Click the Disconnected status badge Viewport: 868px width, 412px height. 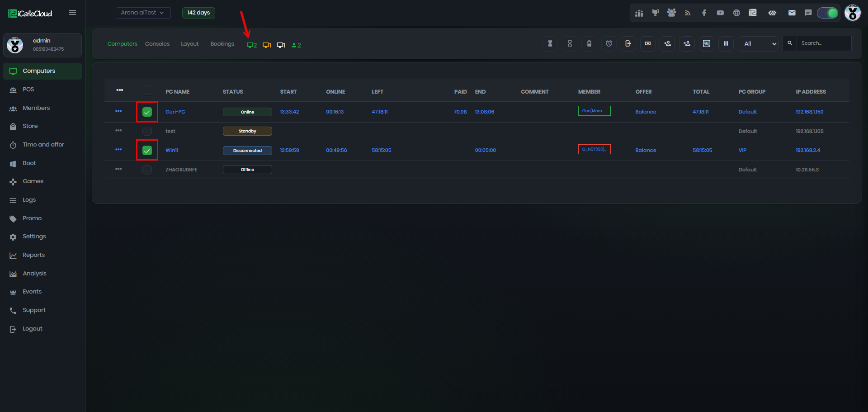(x=247, y=151)
